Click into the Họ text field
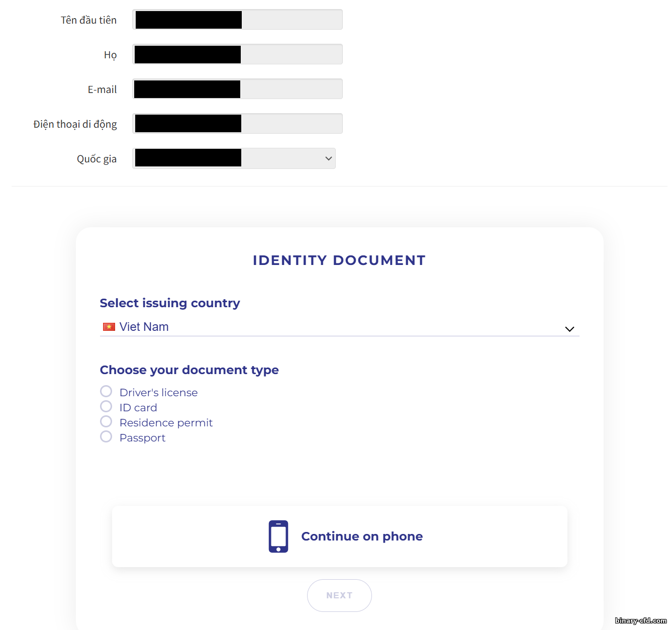Viewport: 672px width, 630px height. coord(237,54)
